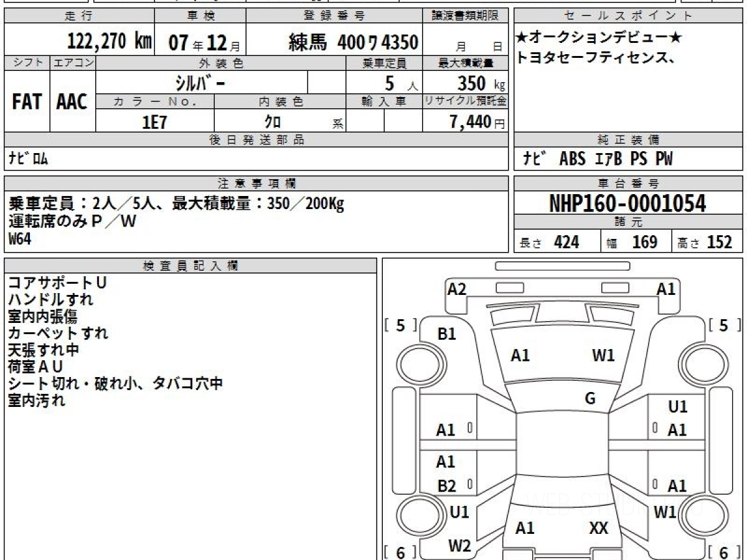This screenshot has width=747, height=560.
Task: Click the 検査員記入欄 header
Action: click(190, 266)
